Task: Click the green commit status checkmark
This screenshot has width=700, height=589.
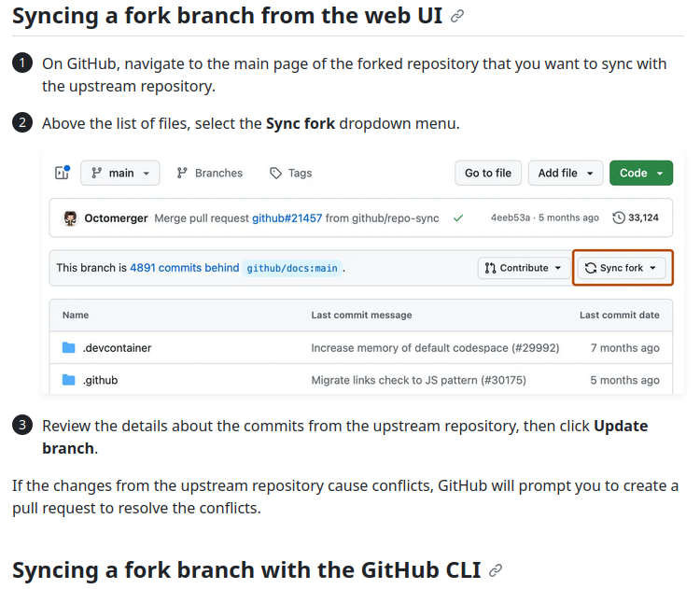Action: (x=458, y=217)
